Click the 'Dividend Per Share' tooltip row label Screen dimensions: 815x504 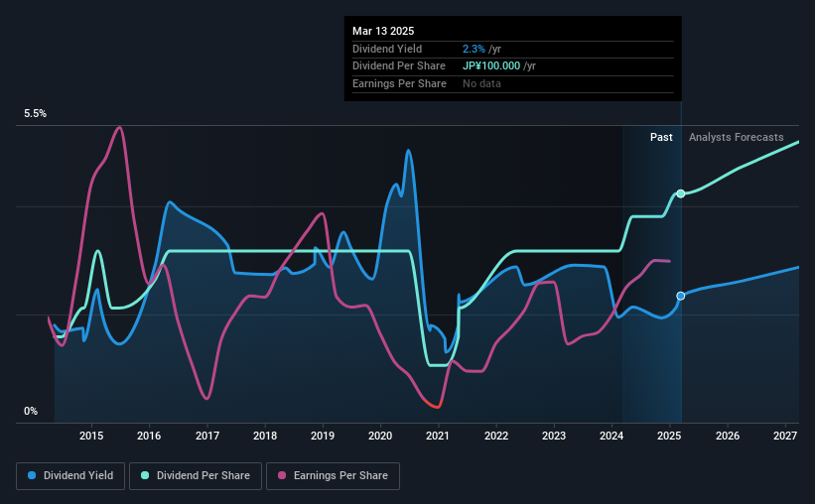(399, 66)
